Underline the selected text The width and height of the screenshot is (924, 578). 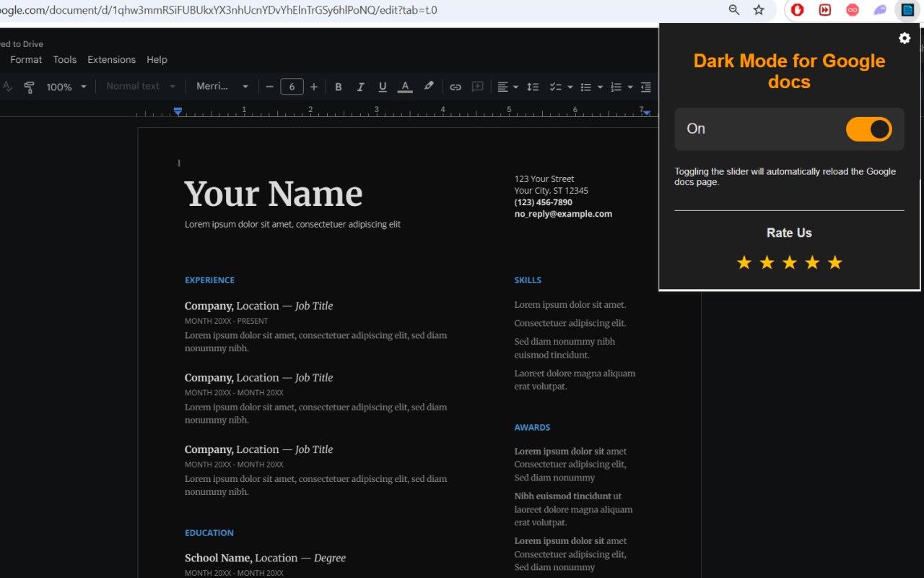[x=383, y=87]
